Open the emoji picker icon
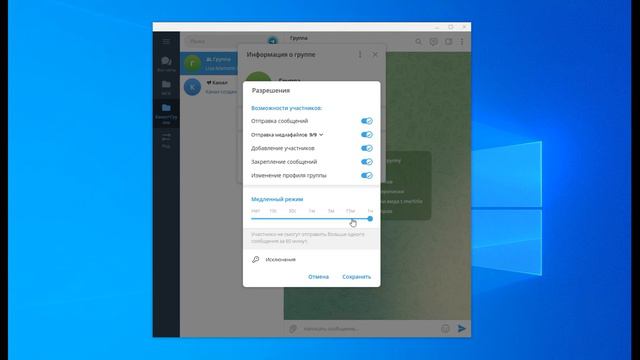Screen dimensions: 640x360 click(x=445, y=329)
